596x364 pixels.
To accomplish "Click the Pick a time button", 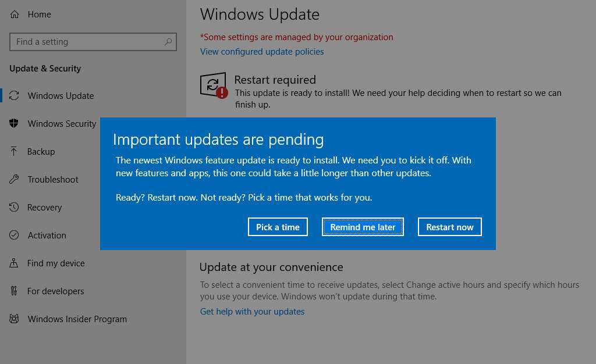I will [278, 227].
